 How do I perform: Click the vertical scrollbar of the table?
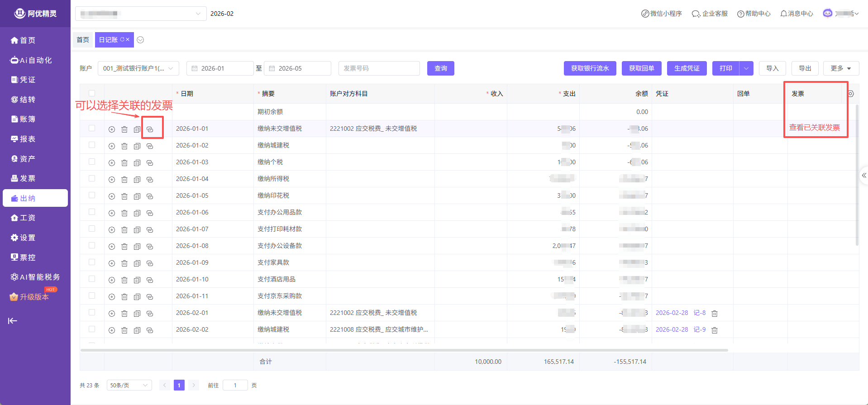pyautogui.click(x=857, y=175)
